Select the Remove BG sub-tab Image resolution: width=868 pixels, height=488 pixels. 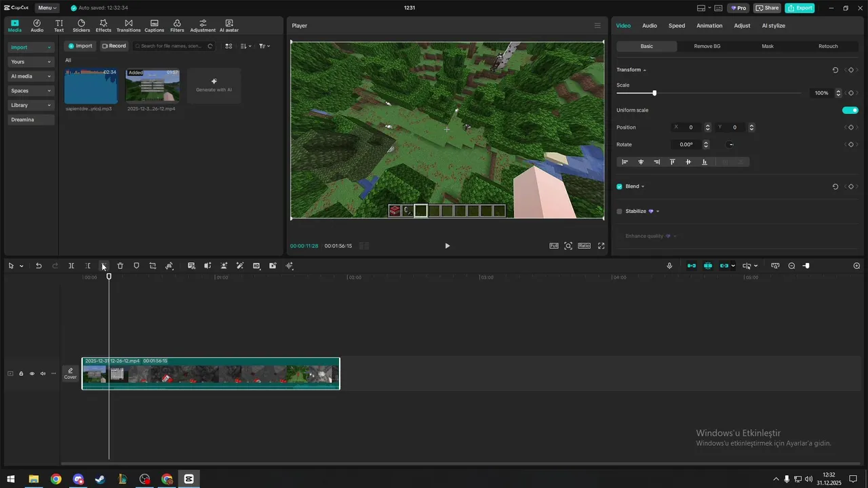tap(707, 46)
